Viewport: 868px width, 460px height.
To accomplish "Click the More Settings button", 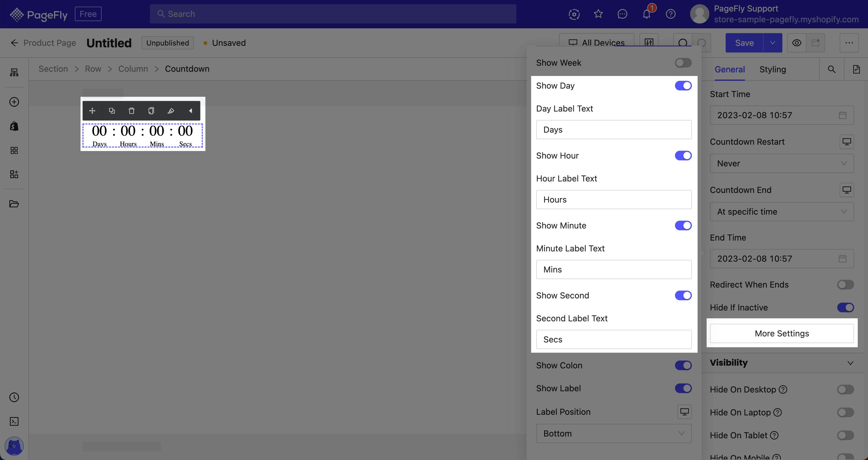I will click(x=782, y=333).
